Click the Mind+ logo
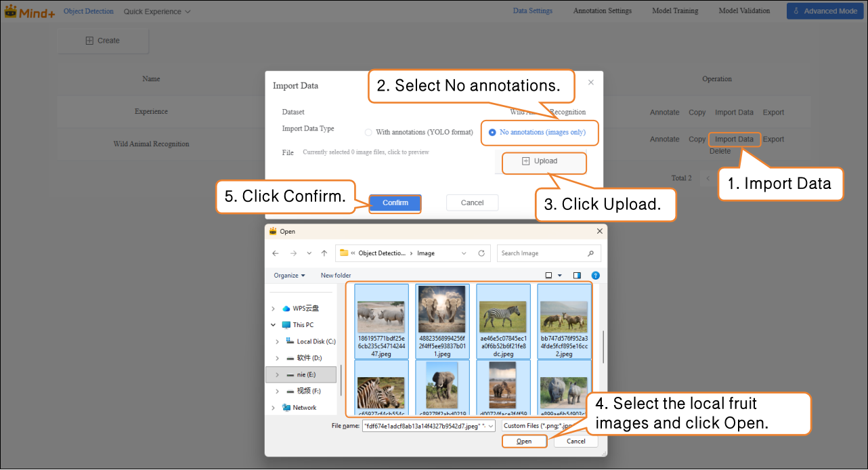The width and height of the screenshot is (868, 470). (30, 12)
